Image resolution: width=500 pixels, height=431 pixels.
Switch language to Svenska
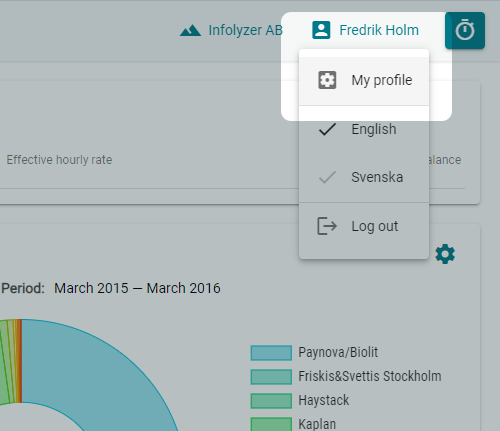(x=364, y=177)
